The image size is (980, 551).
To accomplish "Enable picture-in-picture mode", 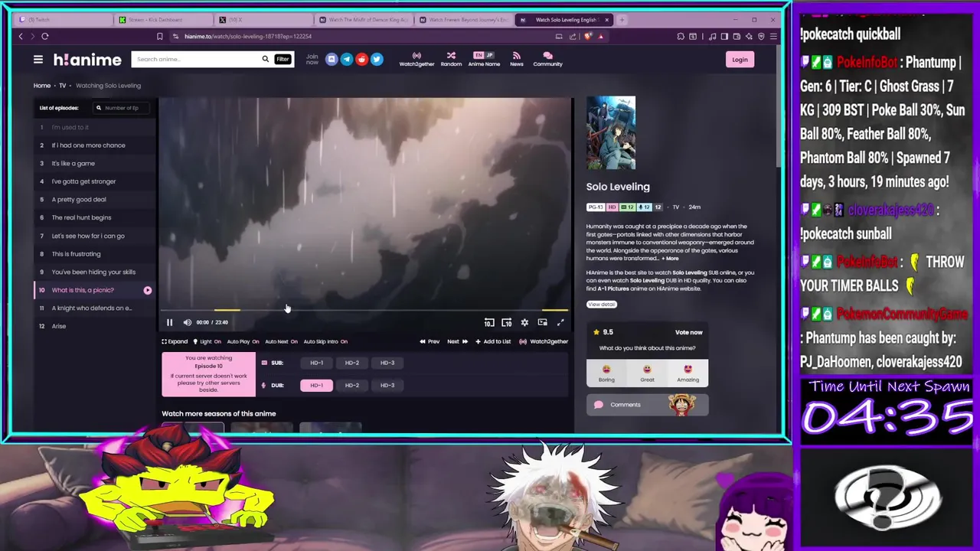I will pyautogui.click(x=542, y=322).
